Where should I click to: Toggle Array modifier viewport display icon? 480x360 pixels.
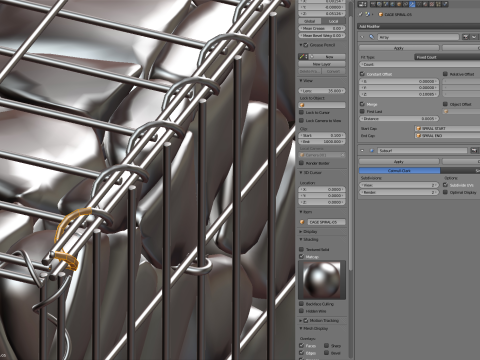[474, 37]
